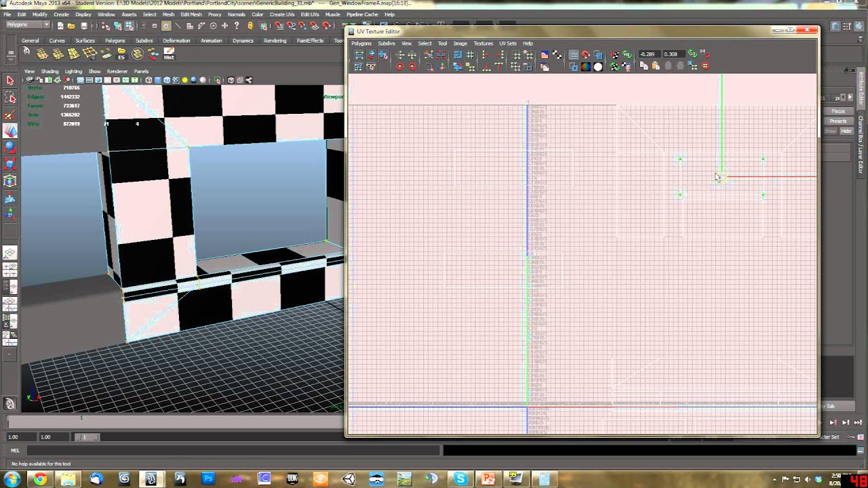868x488 pixels.
Task: Click the ES folder shelf button
Action: 121,54
